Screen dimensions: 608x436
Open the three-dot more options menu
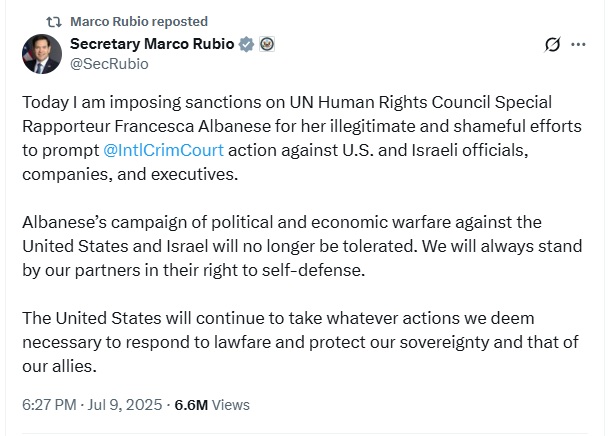point(578,45)
